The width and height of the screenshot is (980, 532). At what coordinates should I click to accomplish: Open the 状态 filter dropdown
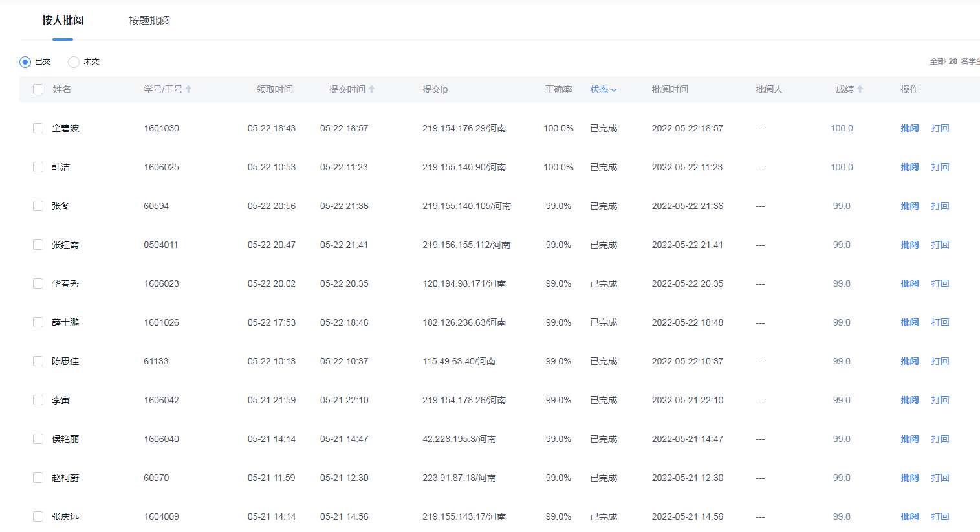pyautogui.click(x=603, y=89)
